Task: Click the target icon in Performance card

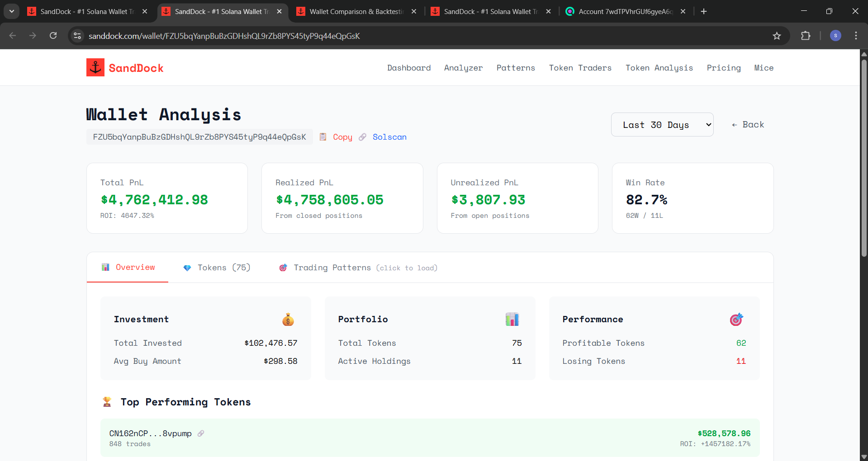Action: click(736, 320)
